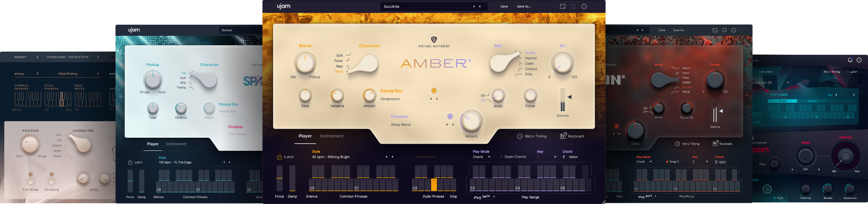Open the Succinite preset name field
868x204 pixels.
coord(434,6)
